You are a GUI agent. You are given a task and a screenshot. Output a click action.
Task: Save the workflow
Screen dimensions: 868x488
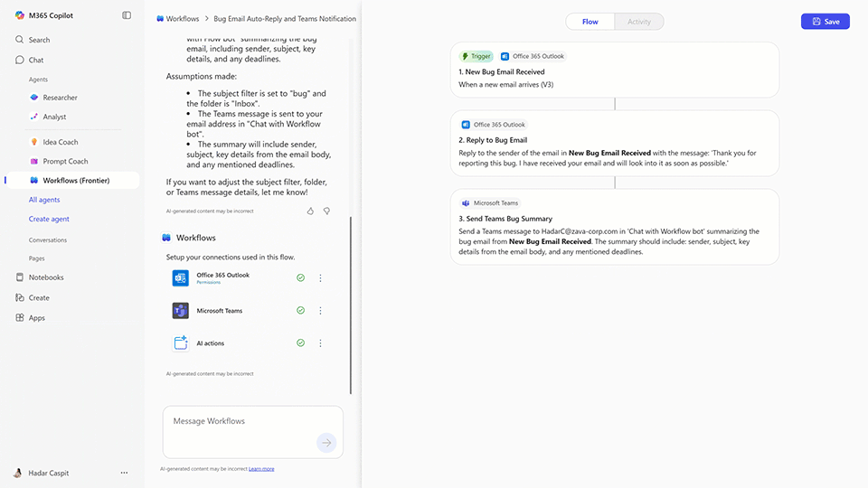(x=825, y=22)
